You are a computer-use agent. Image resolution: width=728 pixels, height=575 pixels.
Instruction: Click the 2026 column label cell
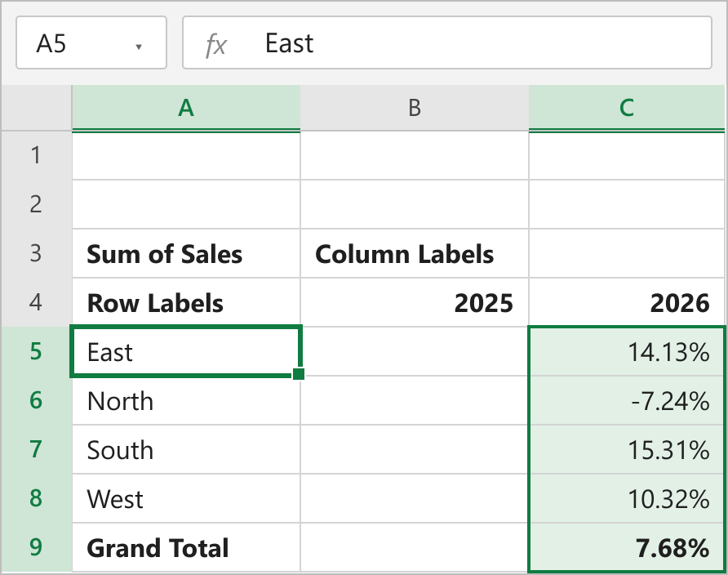(x=627, y=302)
